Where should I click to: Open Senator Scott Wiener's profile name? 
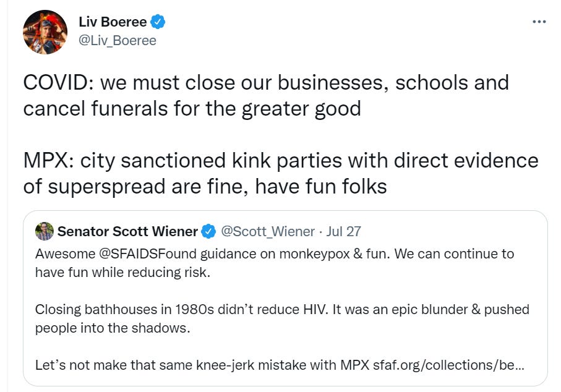(127, 232)
